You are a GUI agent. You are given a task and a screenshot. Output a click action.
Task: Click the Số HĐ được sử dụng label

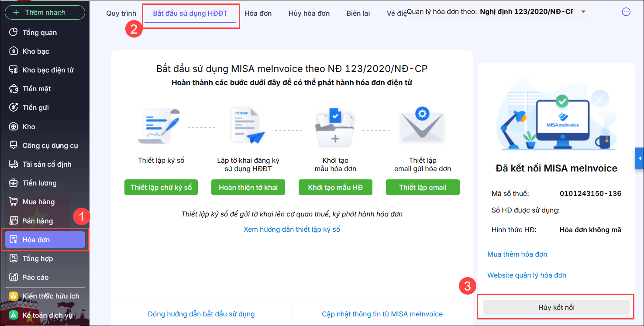pos(526,210)
